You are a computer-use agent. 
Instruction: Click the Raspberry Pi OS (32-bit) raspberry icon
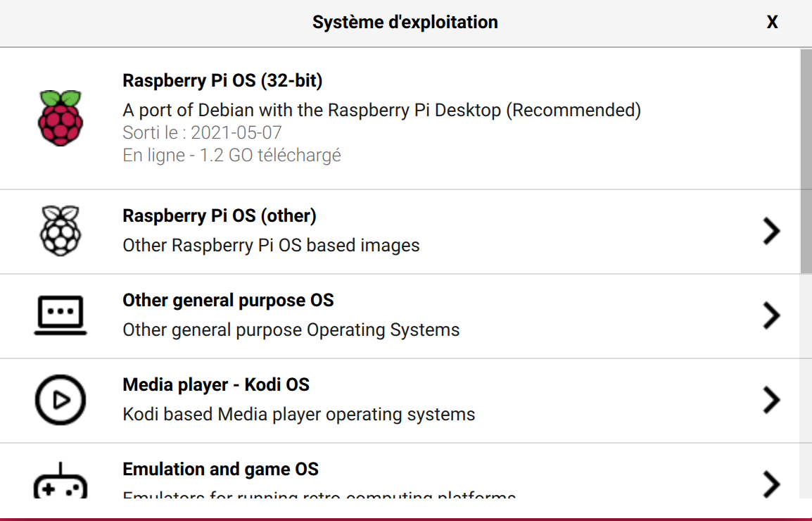61,118
